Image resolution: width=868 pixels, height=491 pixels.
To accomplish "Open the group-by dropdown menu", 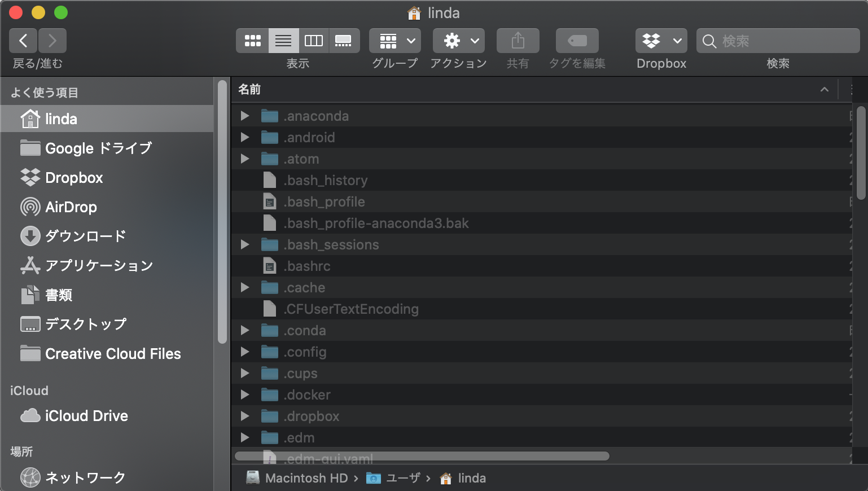I will (395, 41).
